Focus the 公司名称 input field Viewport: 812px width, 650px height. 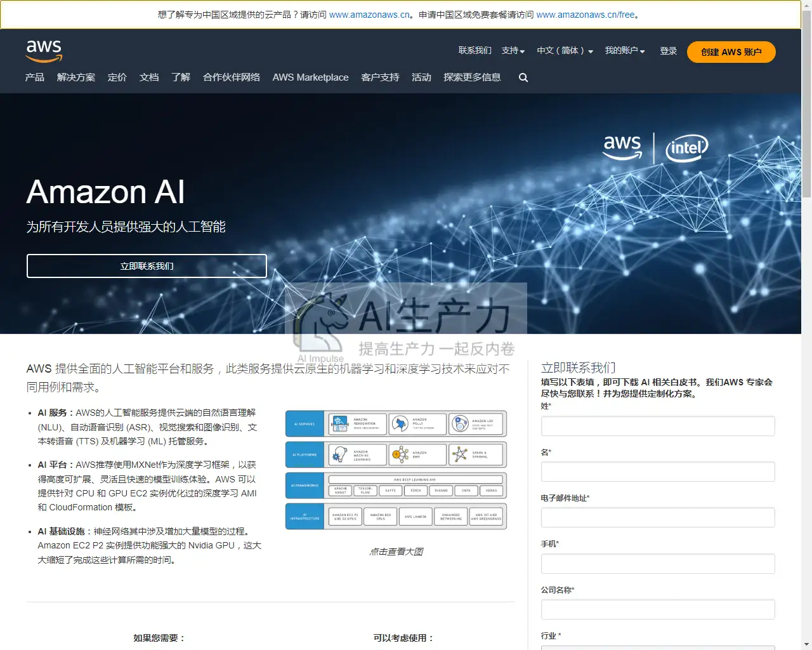(x=658, y=609)
